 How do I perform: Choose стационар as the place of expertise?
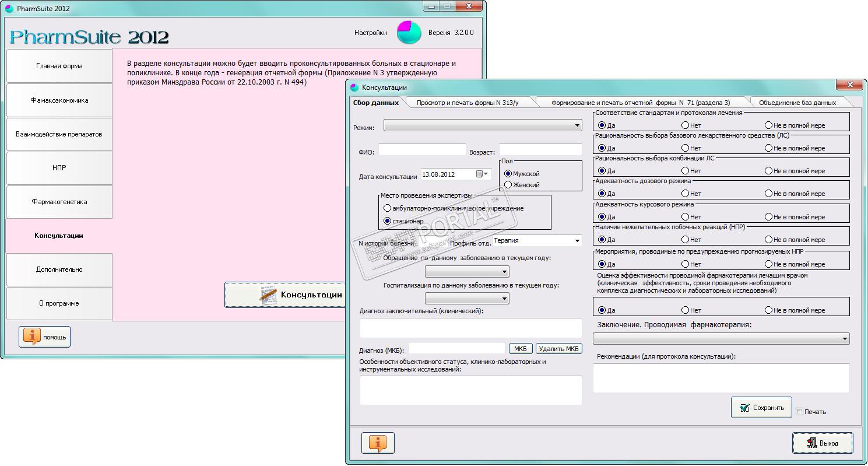coord(388,222)
